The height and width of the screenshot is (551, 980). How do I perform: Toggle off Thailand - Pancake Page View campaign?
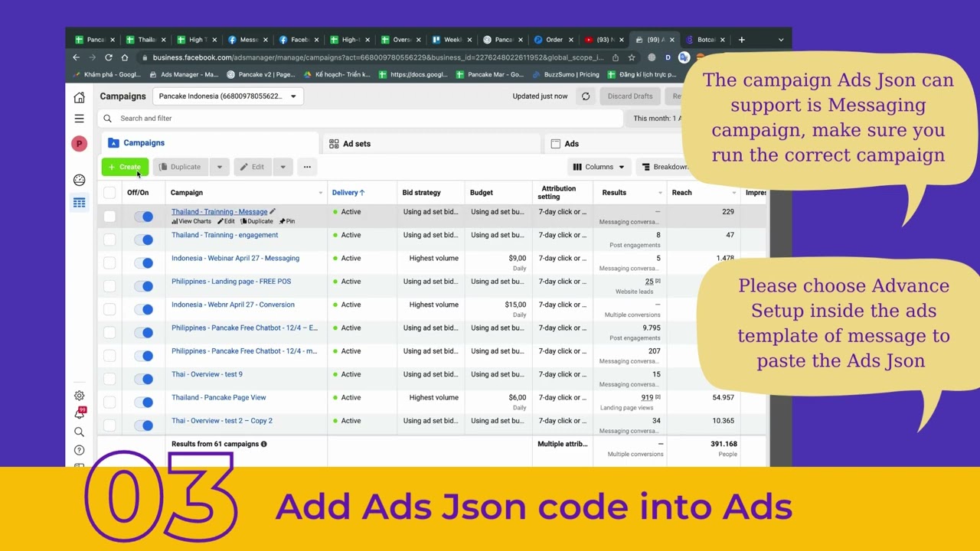pyautogui.click(x=144, y=403)
